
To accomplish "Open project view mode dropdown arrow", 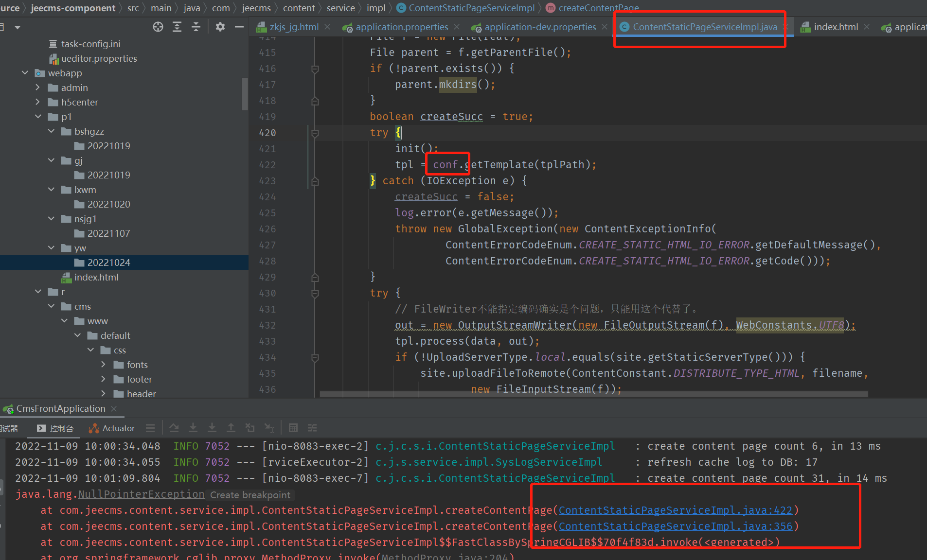I will [18, 27].
